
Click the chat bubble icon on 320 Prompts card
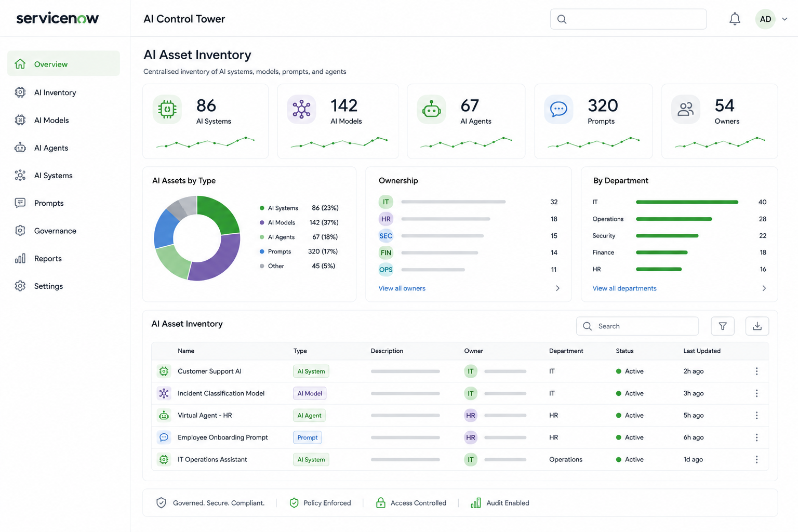pos(558,109)
